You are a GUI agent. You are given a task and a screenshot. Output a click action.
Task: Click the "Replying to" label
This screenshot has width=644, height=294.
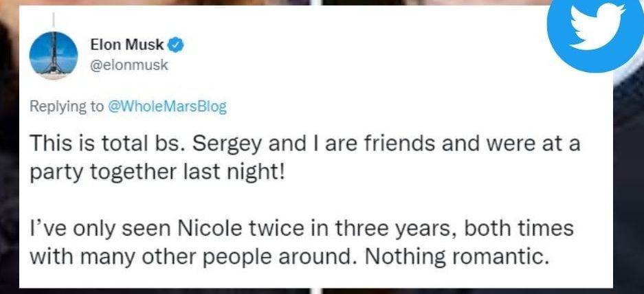click(65, 106)
